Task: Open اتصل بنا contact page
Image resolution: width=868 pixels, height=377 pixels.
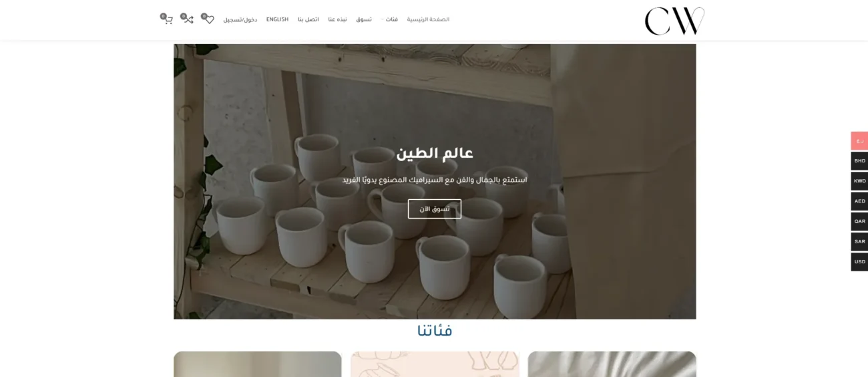Action: tap(308, 19)
